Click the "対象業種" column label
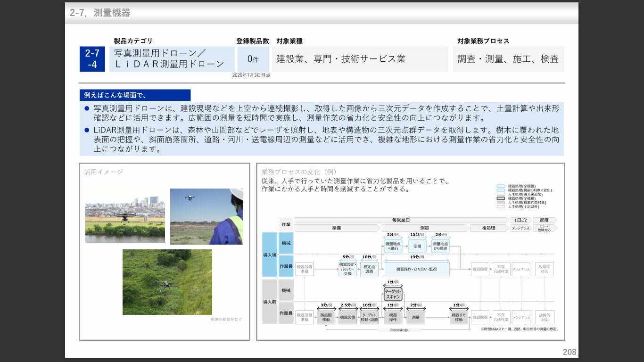The height and width of the screenshot is (362, 644). 289,41
